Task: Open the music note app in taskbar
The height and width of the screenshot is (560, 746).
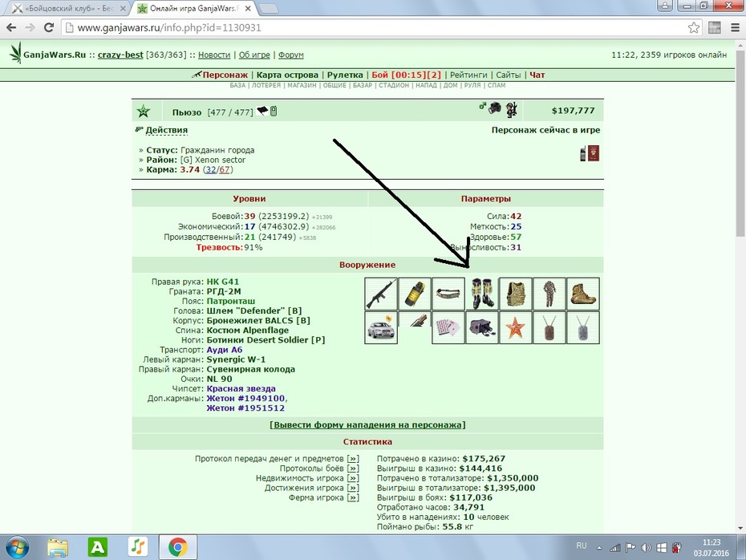Action: (138, 548)
